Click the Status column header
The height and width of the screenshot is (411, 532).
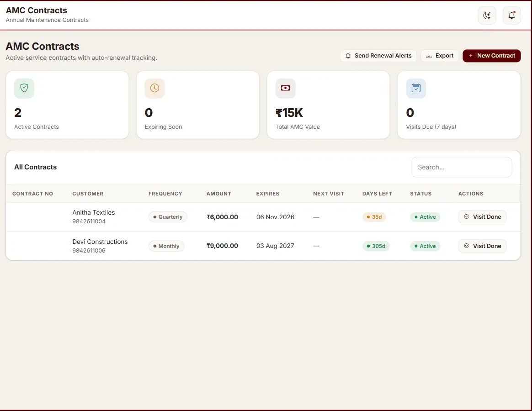coord(421,194)
